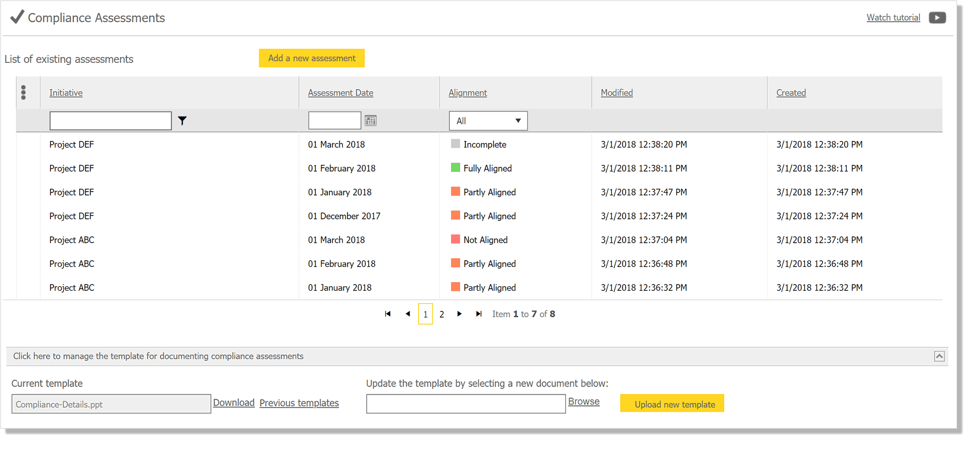Go to previous page arrow
This screenshot has height=458, width=980.
coord(408,314)
